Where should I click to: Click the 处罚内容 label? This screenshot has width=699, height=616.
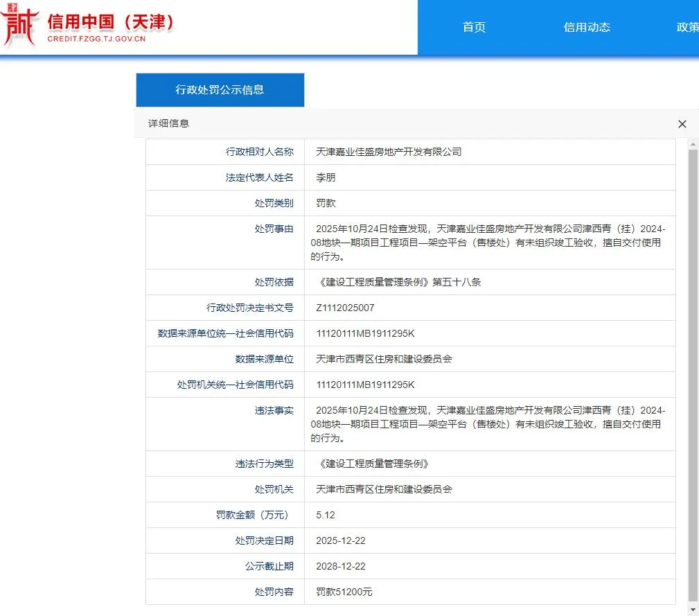click(x=274, y=592)
